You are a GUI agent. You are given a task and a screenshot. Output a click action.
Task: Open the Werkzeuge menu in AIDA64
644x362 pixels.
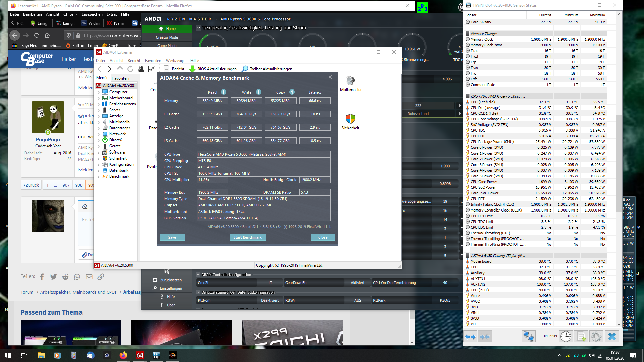tap(175, 61)
